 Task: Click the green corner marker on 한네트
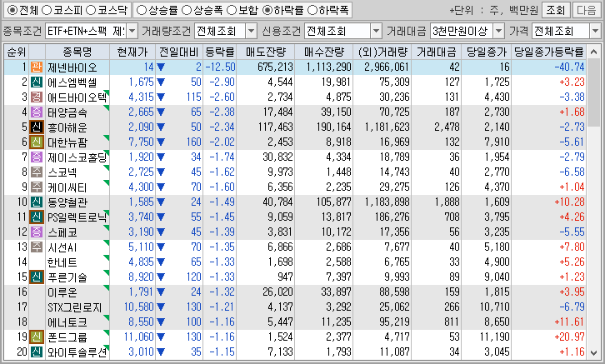[x=107, y=257]
